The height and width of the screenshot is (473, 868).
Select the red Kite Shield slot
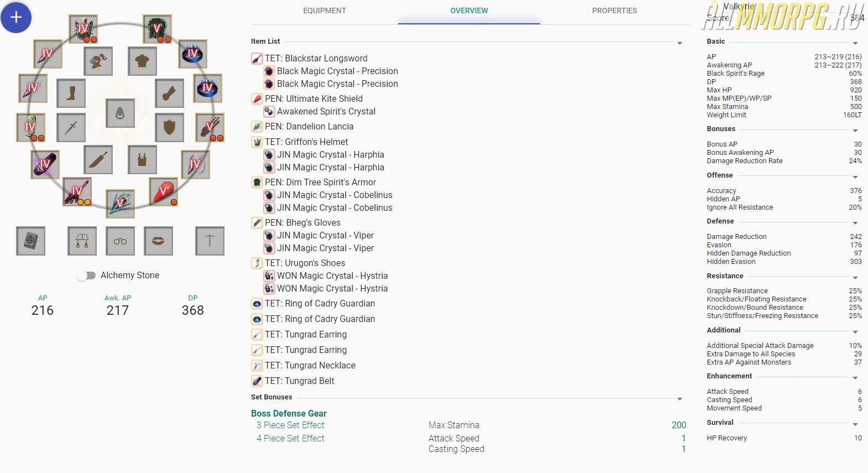click(x=163, y=192)
